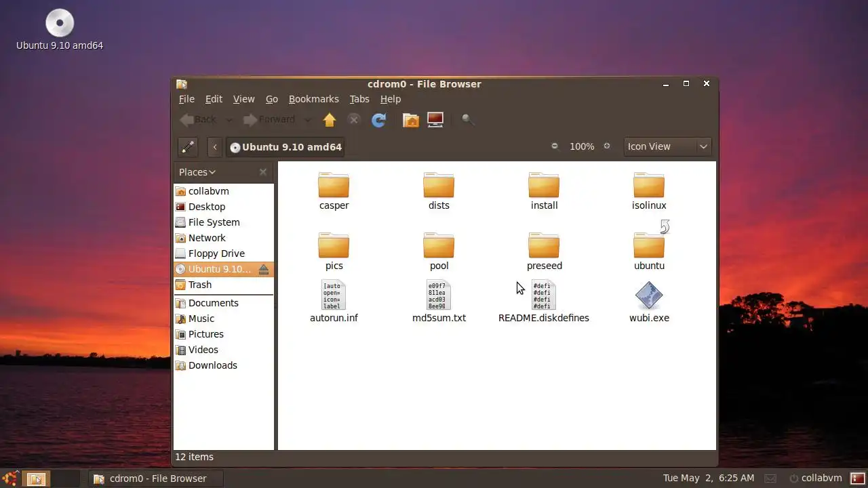Click the cdrom0 File Browser taskbar button
Screen dimensions: 868x488
coord(155,479)
